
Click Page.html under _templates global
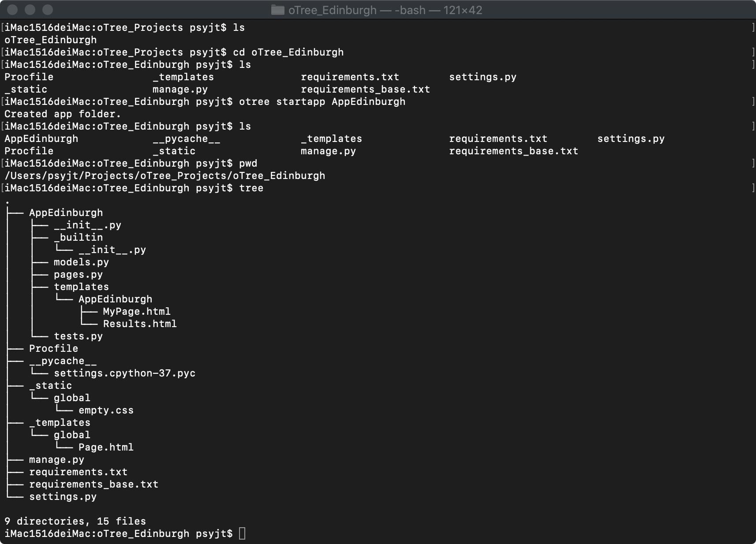(x=106, y=447)
